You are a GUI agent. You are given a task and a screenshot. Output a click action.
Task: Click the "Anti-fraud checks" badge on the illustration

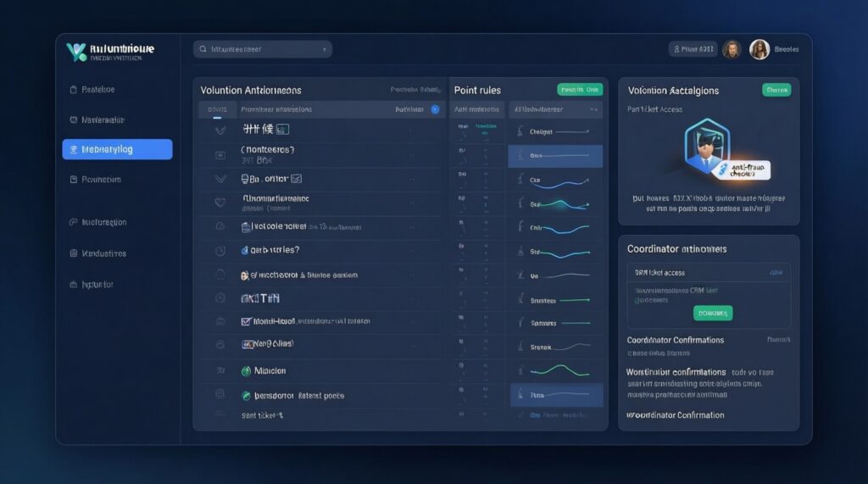coord(747,170)
